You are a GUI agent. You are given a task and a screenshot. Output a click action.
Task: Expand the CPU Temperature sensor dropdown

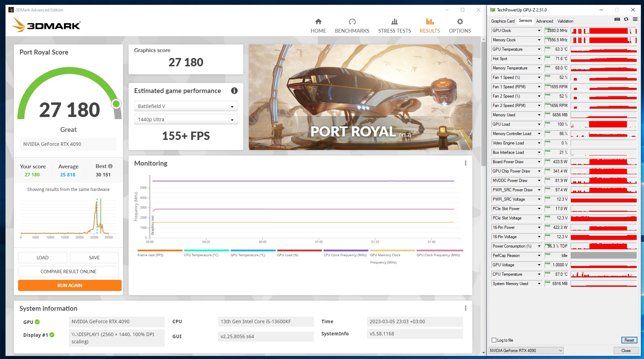click(539, 274)
